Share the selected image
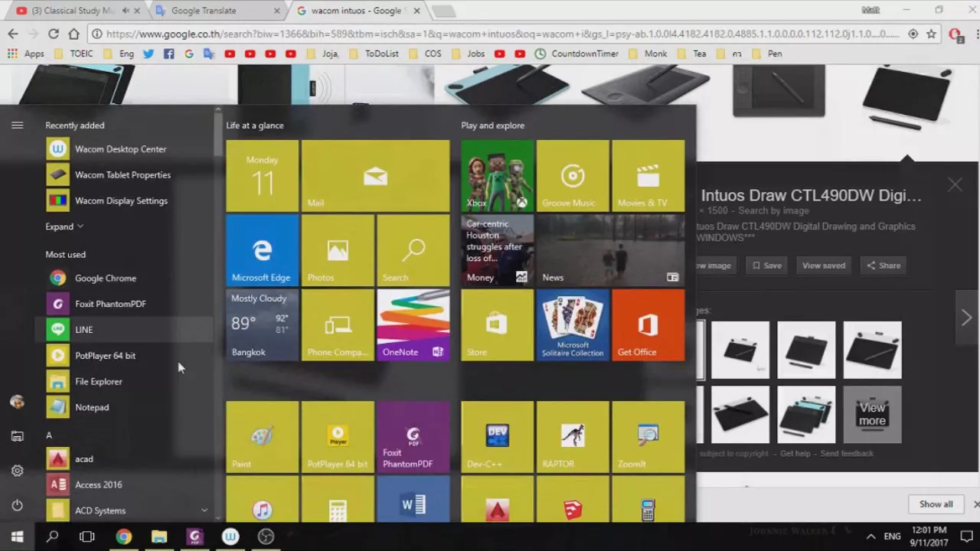The height and width of the screenshot is (551, 980). (884, 266)
